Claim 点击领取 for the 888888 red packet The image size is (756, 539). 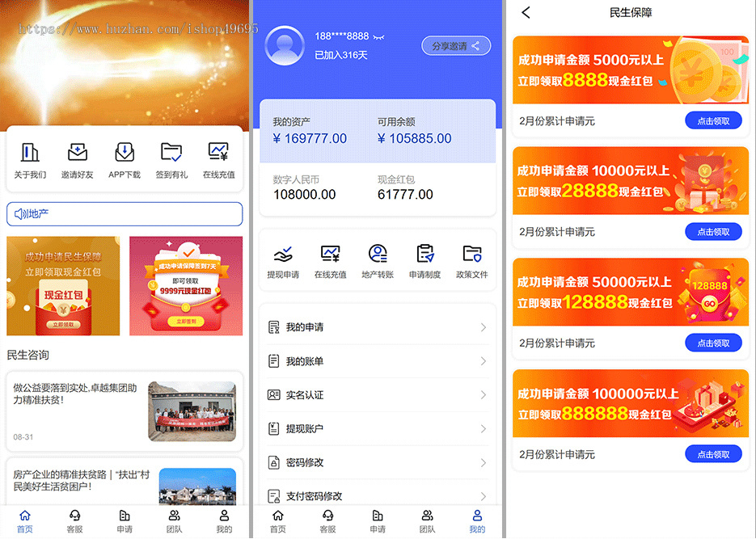[x=713, y=454]
